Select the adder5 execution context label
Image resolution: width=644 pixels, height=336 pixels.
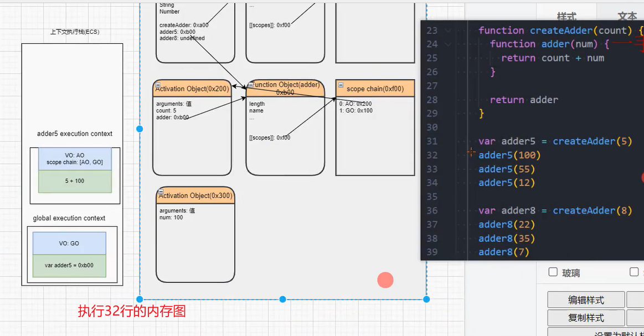coord(75,134)
